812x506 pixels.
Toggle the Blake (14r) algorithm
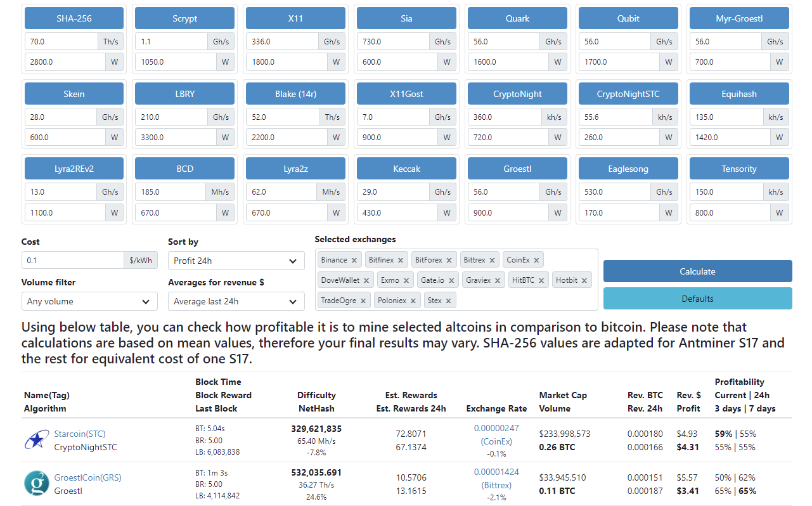pyautogui.click(x=295, y=94)
